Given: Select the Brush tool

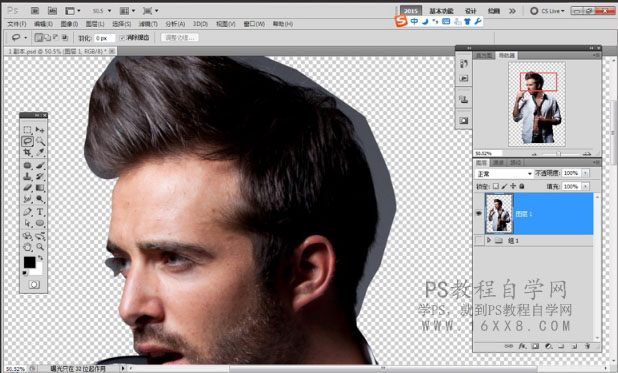Looking at the screenshot, I should [x=40, y=165].
